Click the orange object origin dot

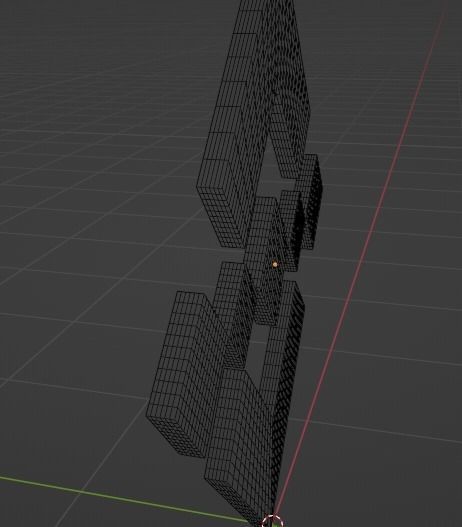point(275,265)
